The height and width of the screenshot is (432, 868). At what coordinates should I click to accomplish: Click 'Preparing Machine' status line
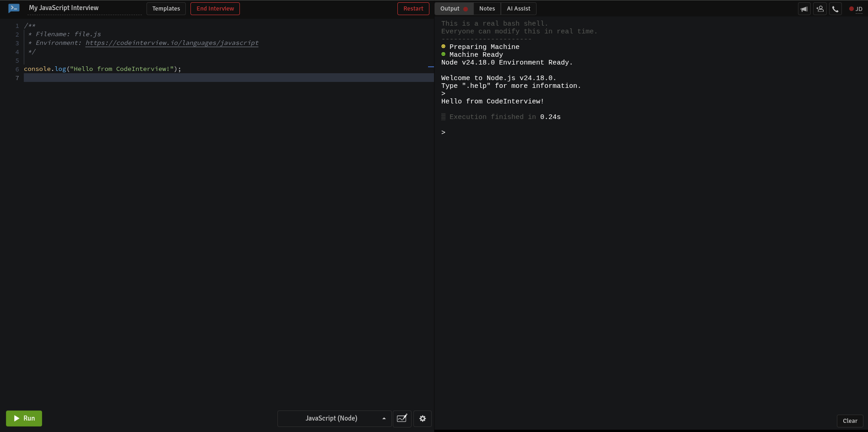484,47
